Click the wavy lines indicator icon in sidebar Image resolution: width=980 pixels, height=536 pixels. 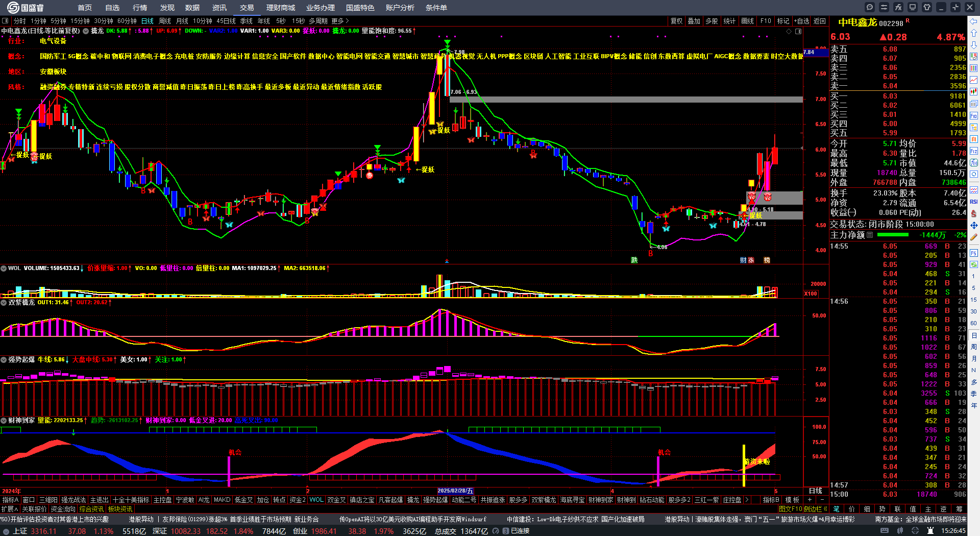[x=974, y=190]
